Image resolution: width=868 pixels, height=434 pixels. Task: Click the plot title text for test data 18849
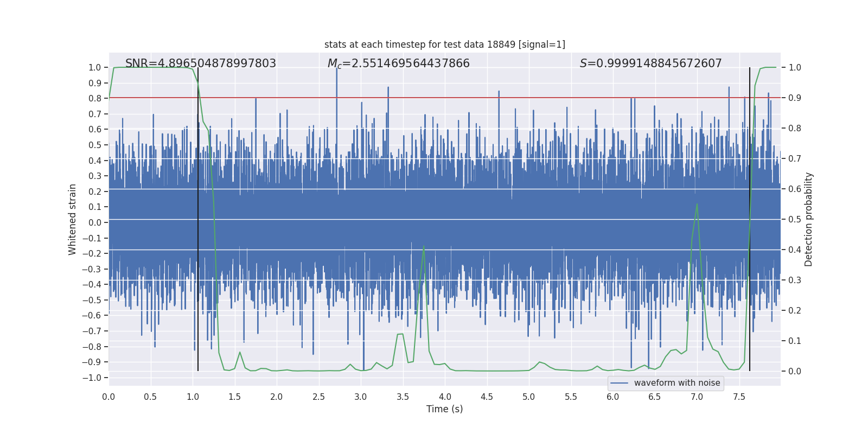[x=445, y=44]
